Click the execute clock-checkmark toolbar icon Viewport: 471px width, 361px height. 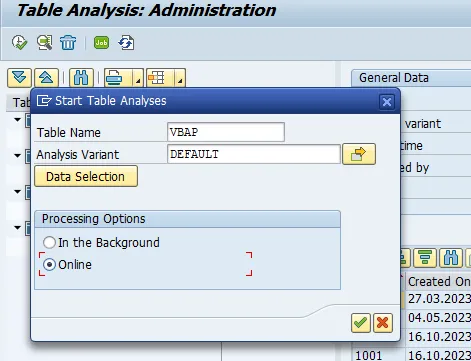pos(19,43)
